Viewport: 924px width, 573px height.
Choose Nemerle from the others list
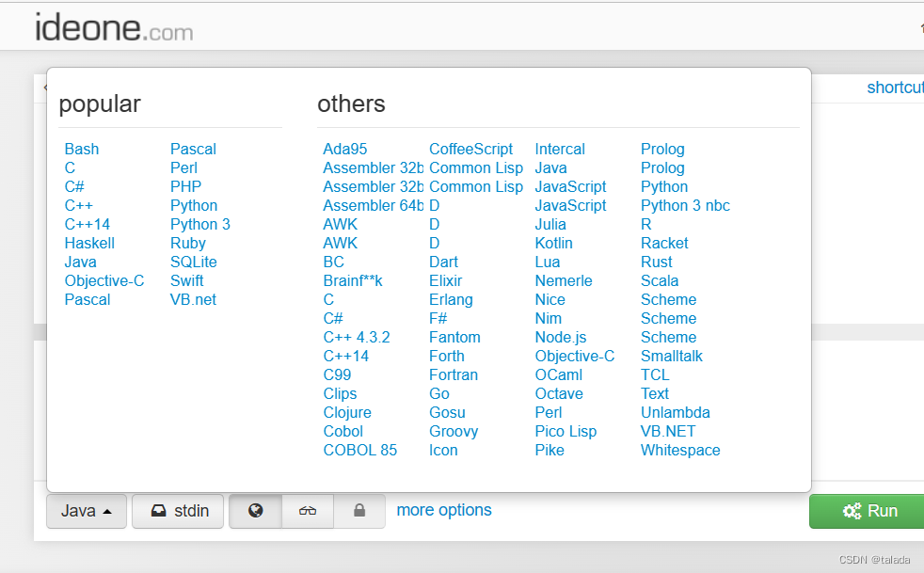pyautogui.click(x=564, y=281)
